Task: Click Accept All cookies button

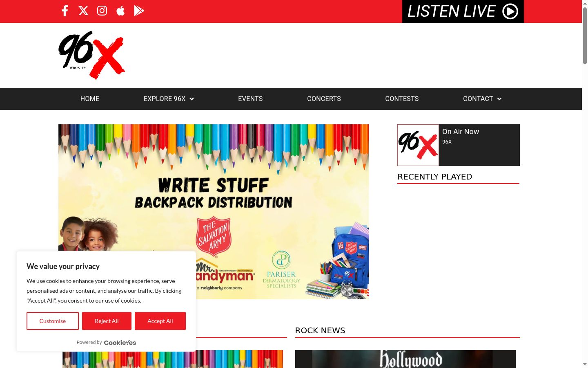Action: tap(160, 321)
